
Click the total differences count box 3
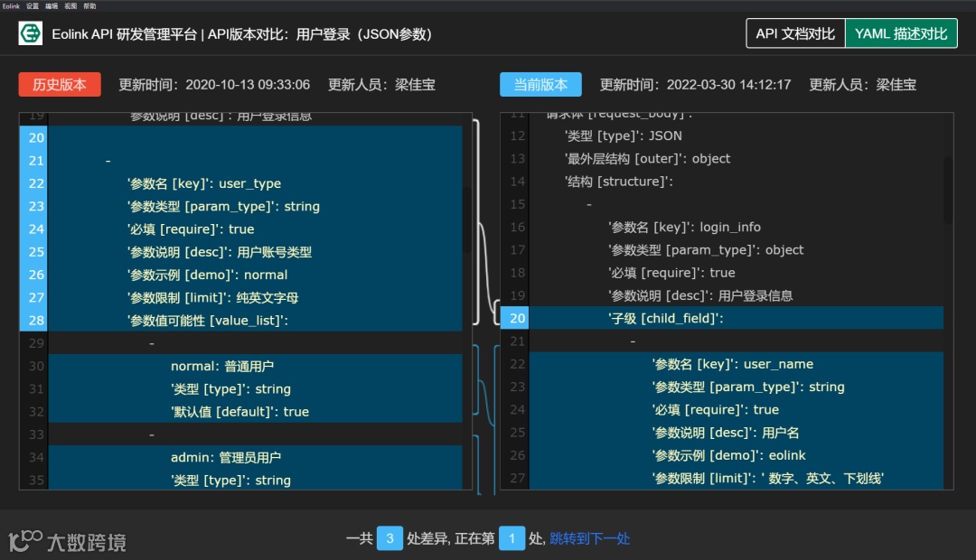[389, 538]
